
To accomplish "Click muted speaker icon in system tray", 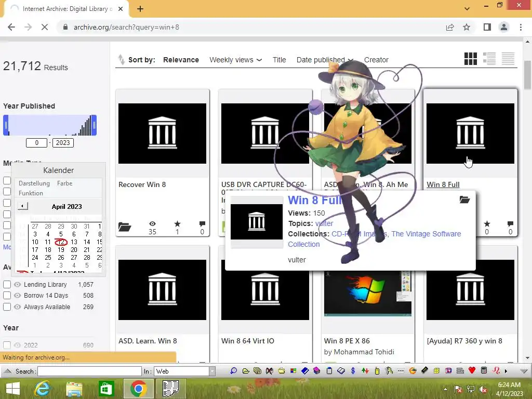I will click(483, 389).
